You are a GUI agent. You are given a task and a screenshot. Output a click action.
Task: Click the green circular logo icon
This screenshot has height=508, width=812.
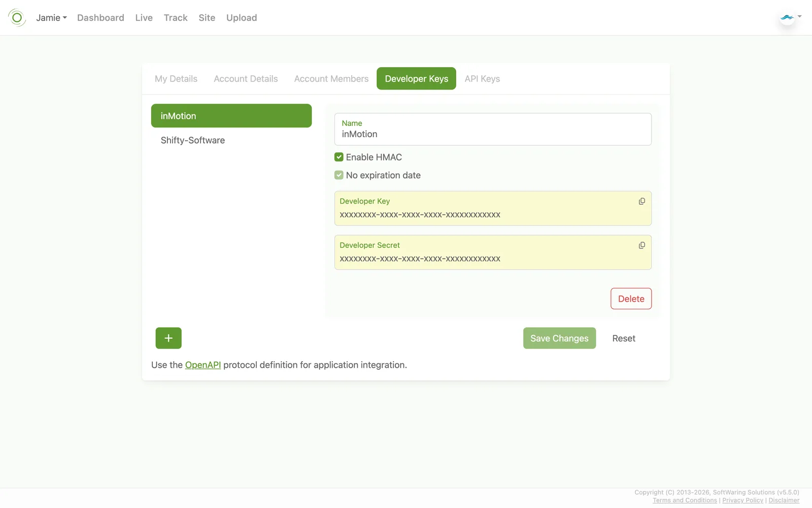click(x=17, y=18)
